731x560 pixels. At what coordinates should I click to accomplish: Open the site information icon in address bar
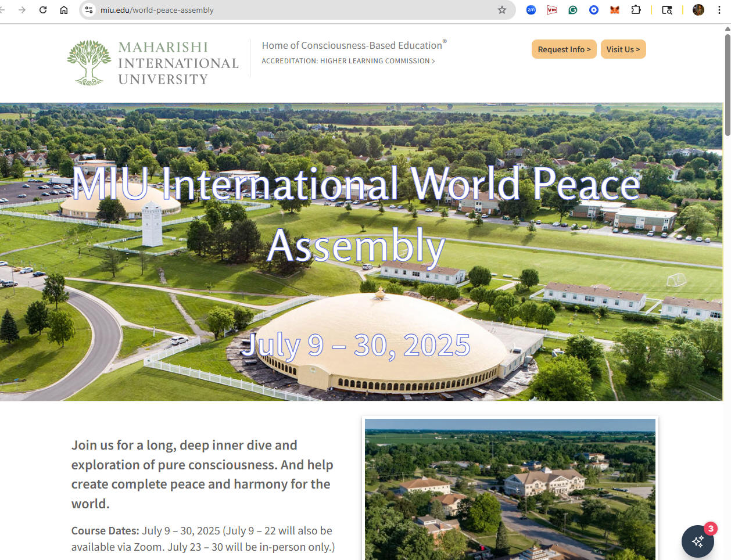pos(89,10)
